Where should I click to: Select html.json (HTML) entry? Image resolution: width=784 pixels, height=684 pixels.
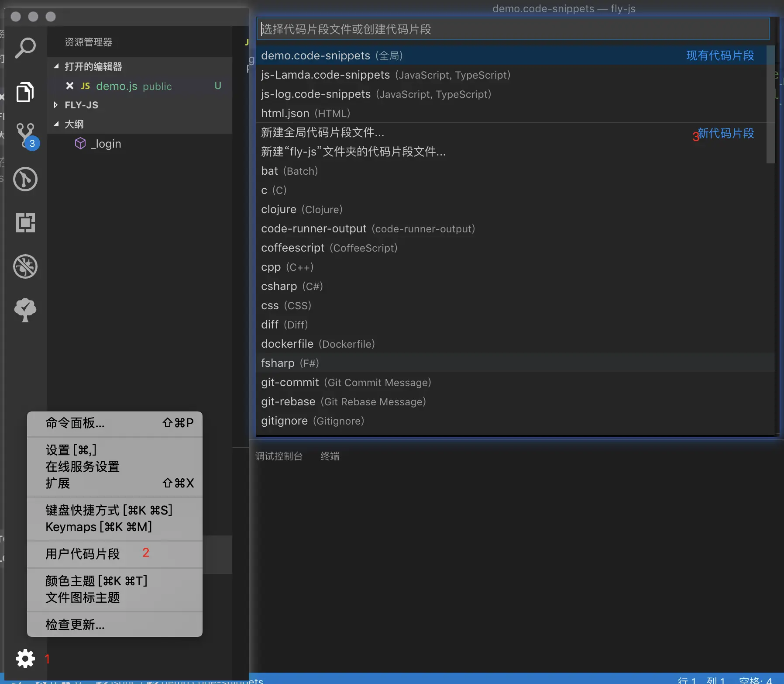tap(511, 113)
